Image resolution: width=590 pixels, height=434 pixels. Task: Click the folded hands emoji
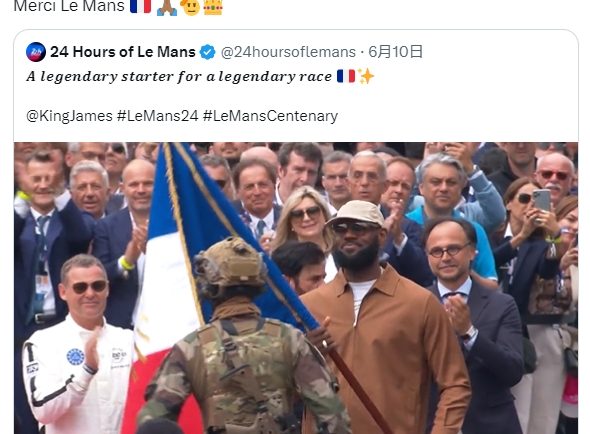167,7
